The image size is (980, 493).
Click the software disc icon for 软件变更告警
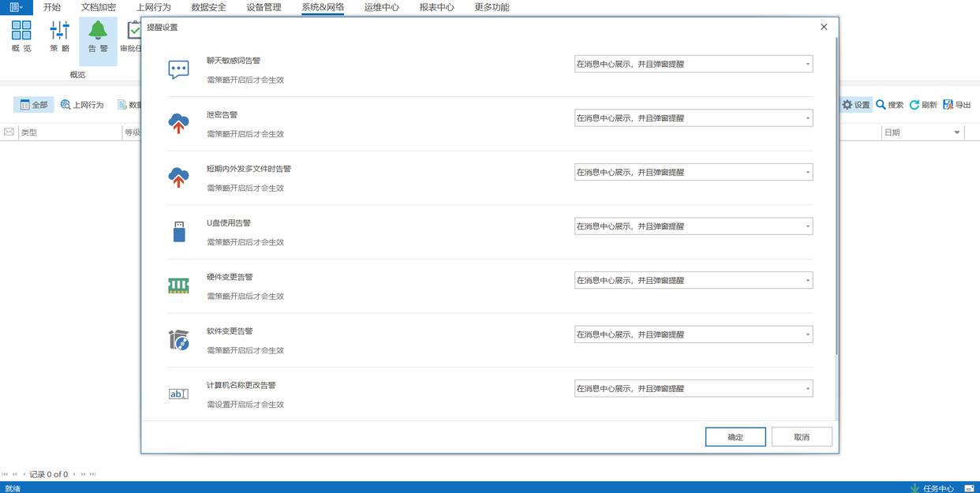click(x=178, y=339)
